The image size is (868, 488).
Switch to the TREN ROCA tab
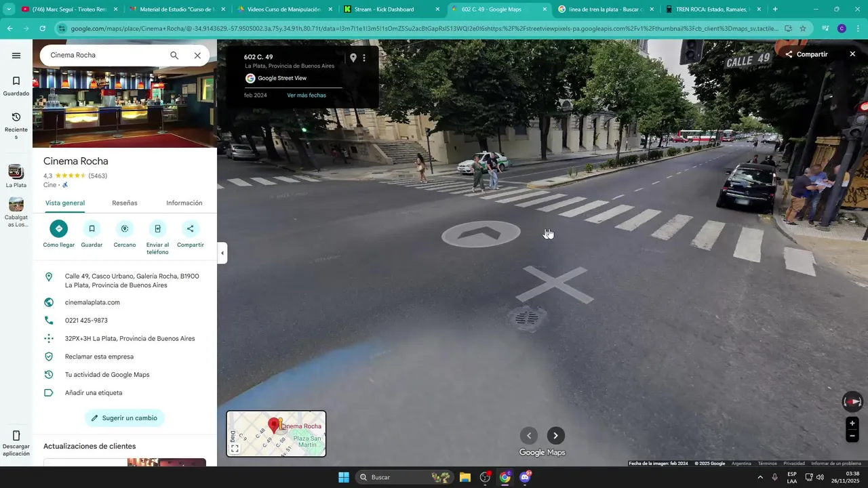point(713,9)
